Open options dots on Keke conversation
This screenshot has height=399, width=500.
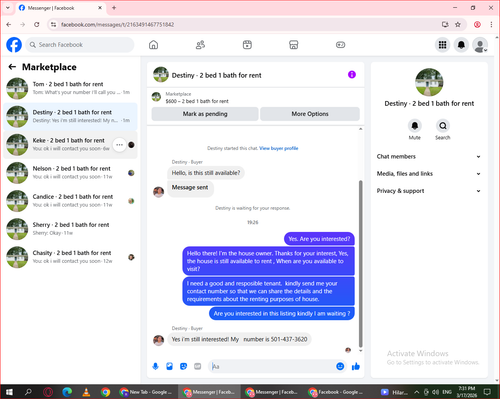[119, 145]
